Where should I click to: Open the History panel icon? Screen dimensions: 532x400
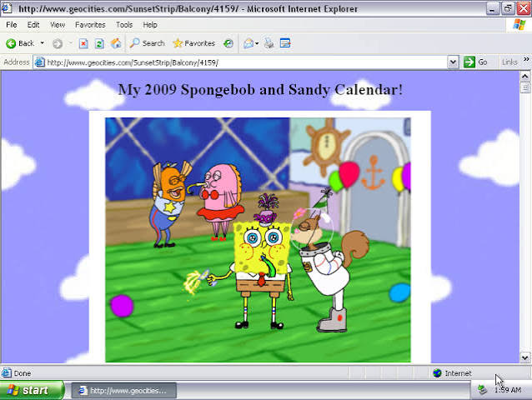[x=228, y=43]
